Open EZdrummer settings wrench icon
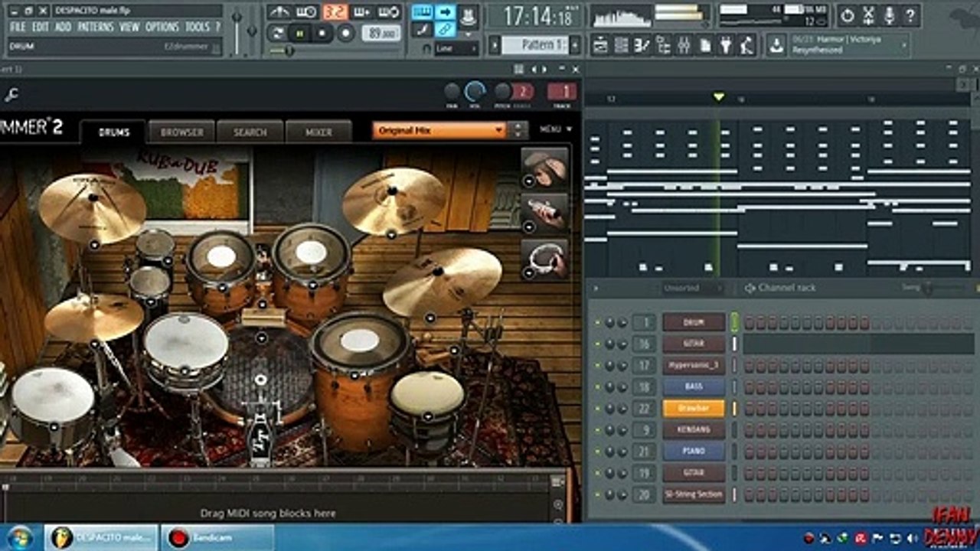The height and width of the screenshot is (551, 980). coord(11,95)
